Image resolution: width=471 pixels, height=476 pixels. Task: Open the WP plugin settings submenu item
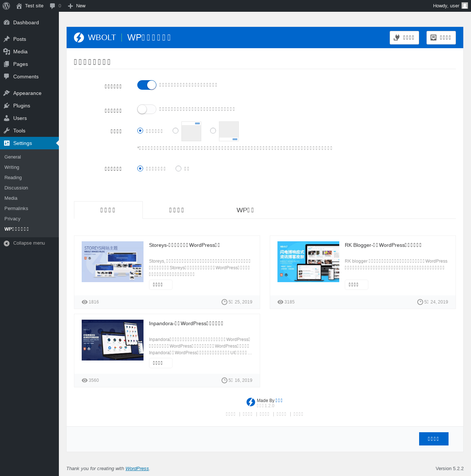coord(29,229)
